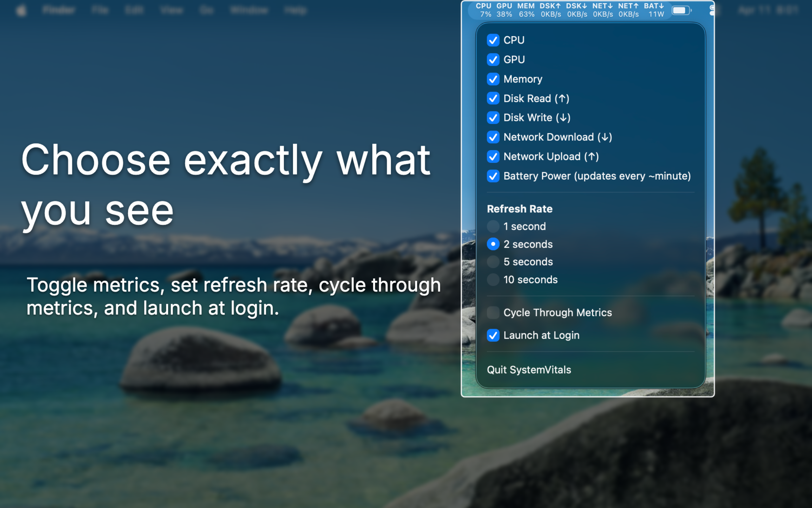Image resolution: width=812 pixels, height=508 pixels.
Task: Uncheck Network Download metric
Action: point(493,137)
